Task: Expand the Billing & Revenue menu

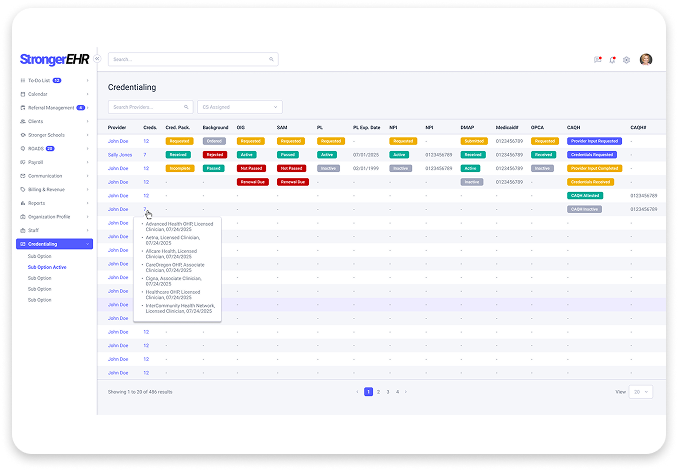Action: [89, 188]
